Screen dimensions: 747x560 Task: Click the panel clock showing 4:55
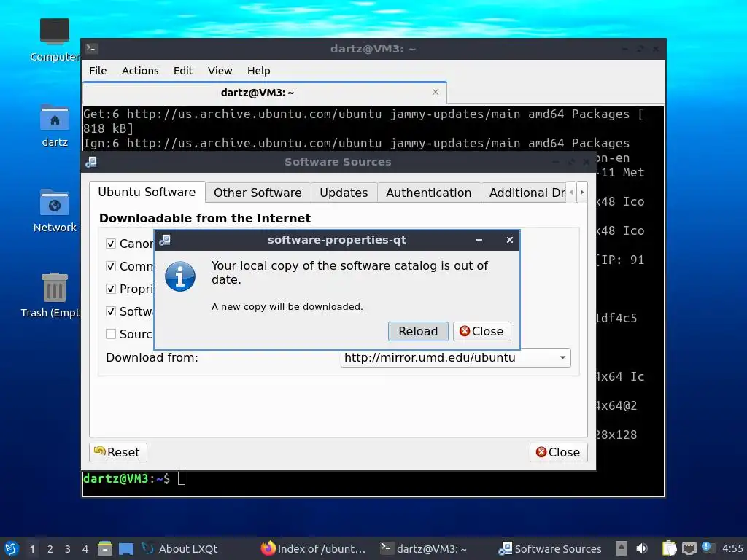pyautogui.click(x=732, y=548)
